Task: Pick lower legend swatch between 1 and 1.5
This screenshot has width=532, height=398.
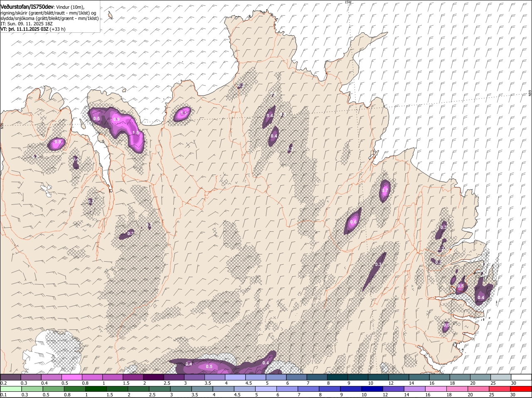Action: 96,389
